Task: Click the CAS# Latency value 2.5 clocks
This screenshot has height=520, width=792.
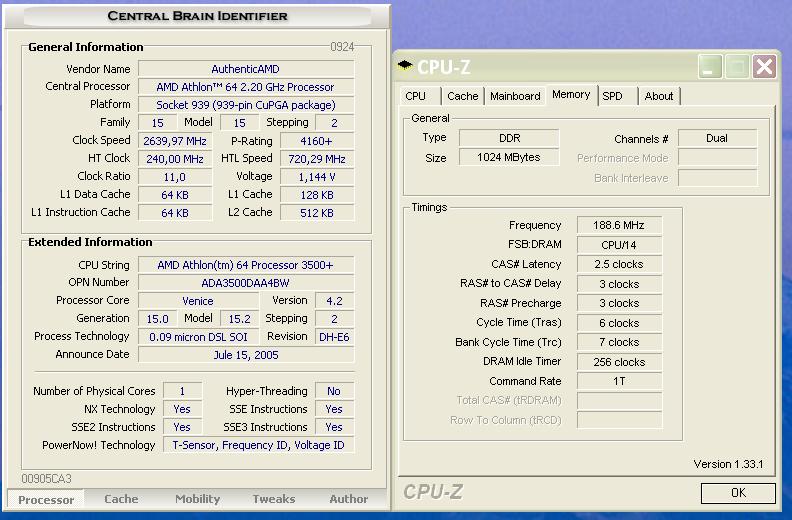Action: (619, 264)
